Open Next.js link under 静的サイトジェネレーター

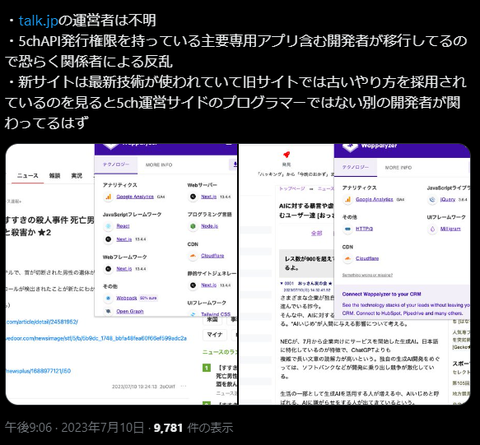click(x=209, y=285)
